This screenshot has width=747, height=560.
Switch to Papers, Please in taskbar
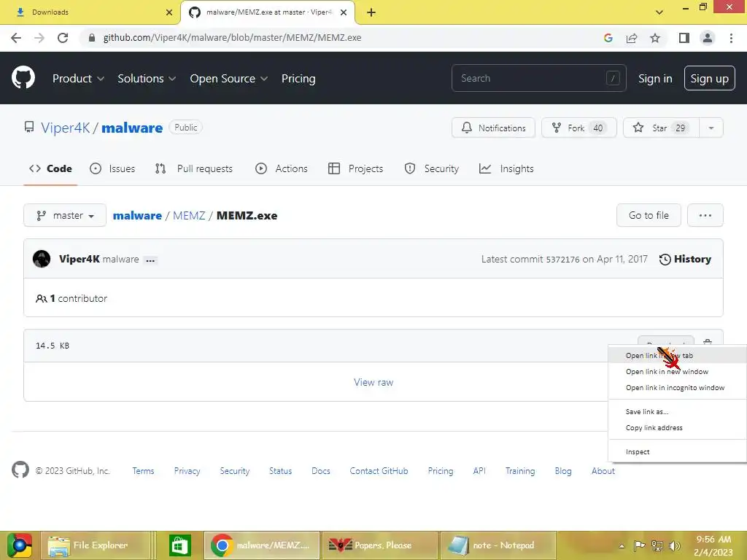coord(379,545)
